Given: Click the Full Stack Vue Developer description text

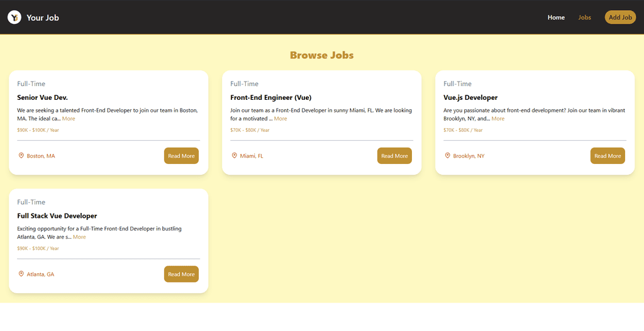Looking at the screenshot, I should point(99,232).
